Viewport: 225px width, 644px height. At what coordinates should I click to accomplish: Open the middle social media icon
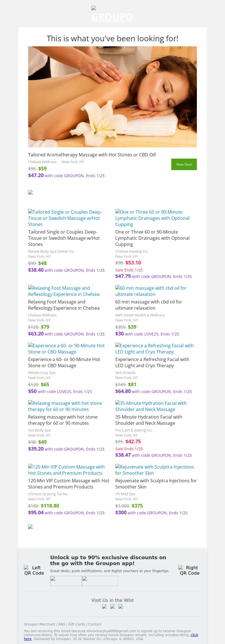[x=112, y=606]
